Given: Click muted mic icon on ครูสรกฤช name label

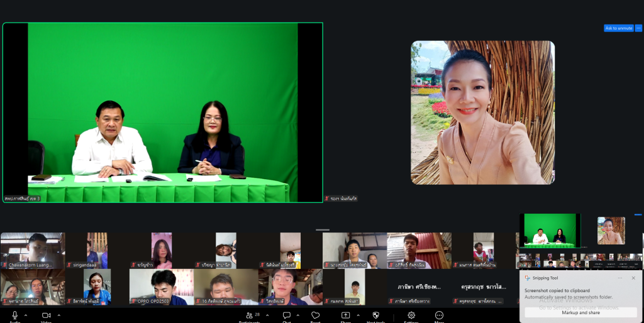Looking at the screenshot, I should click(456, 301).
